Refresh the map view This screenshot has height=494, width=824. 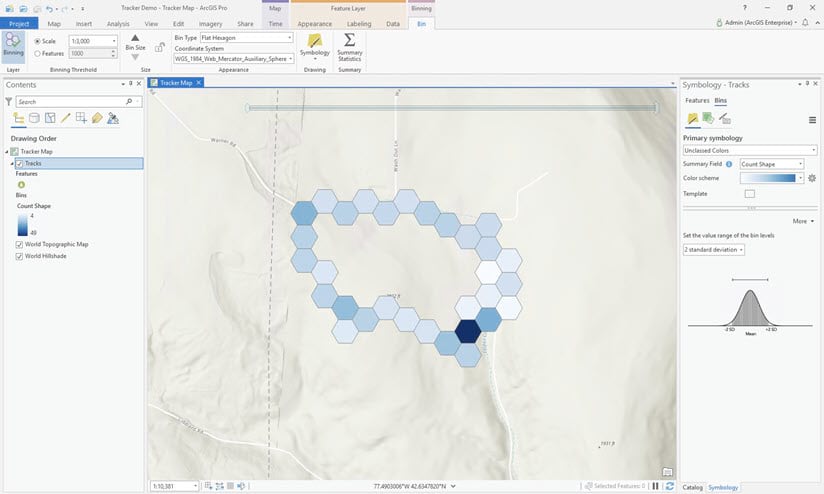pos(670,486)
